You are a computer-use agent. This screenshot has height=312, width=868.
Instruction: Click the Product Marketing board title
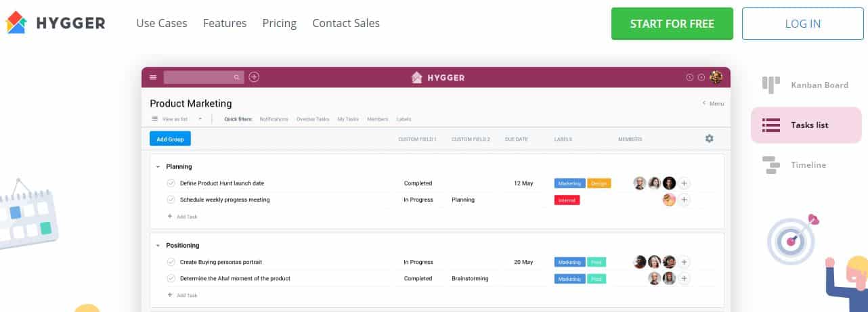pos(191,104)
